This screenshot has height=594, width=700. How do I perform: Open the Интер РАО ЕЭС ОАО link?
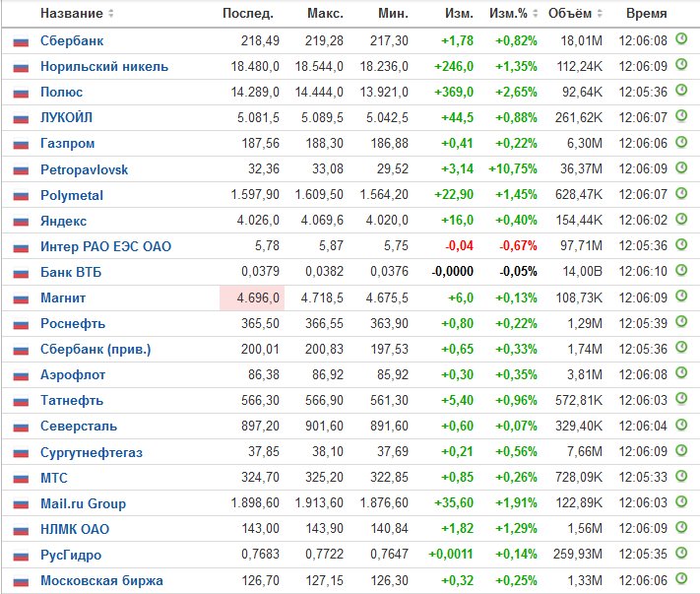point(105,246)
